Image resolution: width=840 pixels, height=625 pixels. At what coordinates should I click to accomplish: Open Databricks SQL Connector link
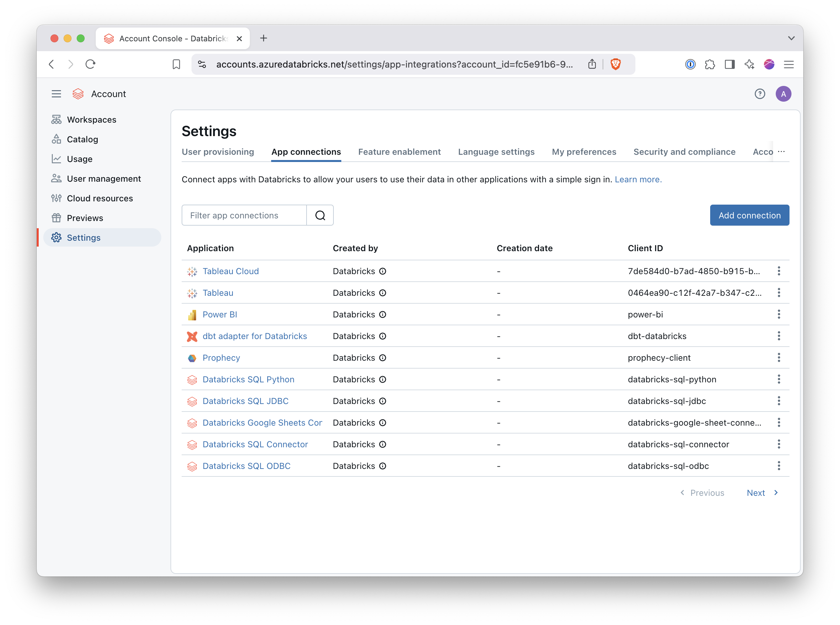(255, 444)
